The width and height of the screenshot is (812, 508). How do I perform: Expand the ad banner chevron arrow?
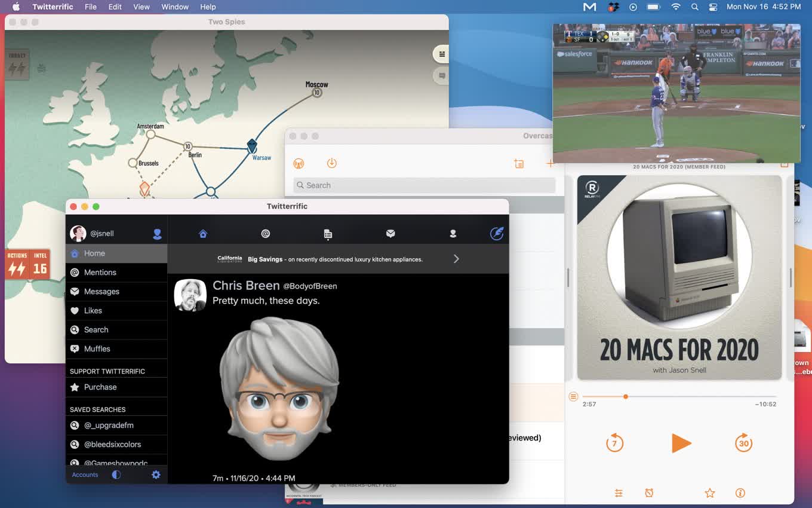click(456, 259)
